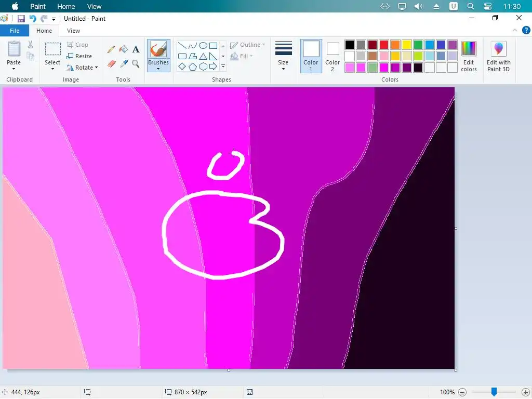Choose the Hexagon shape

(203, 66)
